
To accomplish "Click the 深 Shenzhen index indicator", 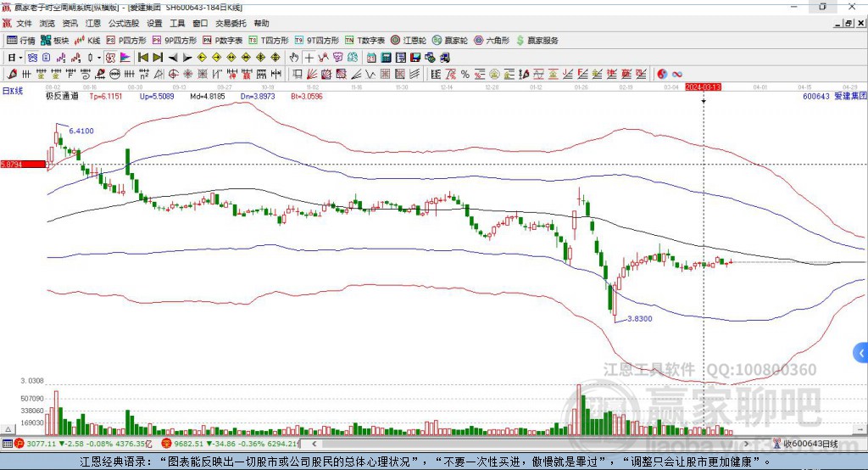I will [166, 444].
